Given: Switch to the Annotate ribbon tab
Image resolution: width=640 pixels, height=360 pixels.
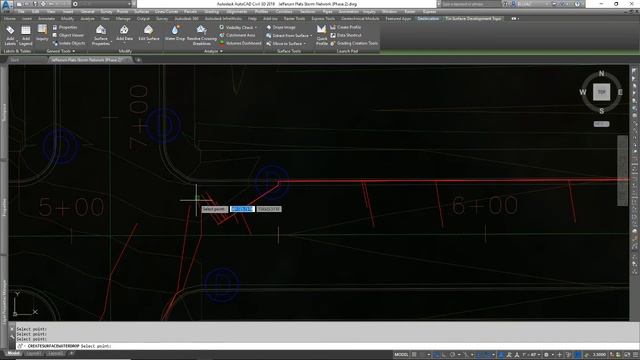Looking at the screenshot, I should coord(47,19).
